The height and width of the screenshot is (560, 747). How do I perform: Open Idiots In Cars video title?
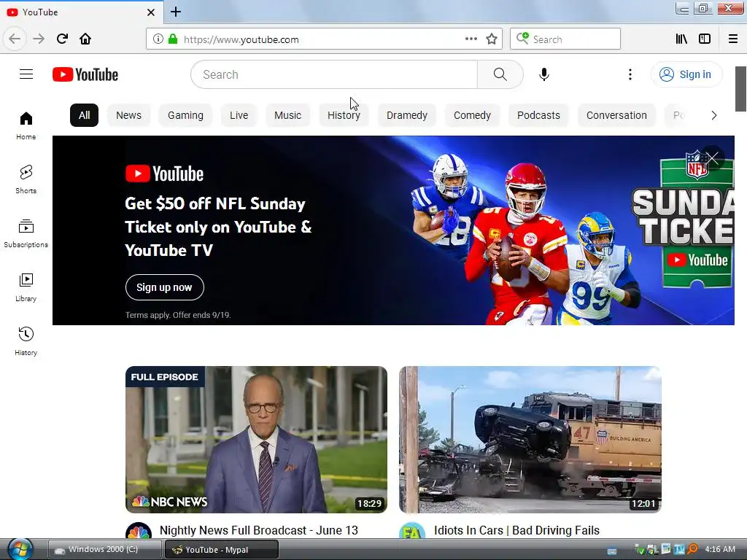[516, 531]
